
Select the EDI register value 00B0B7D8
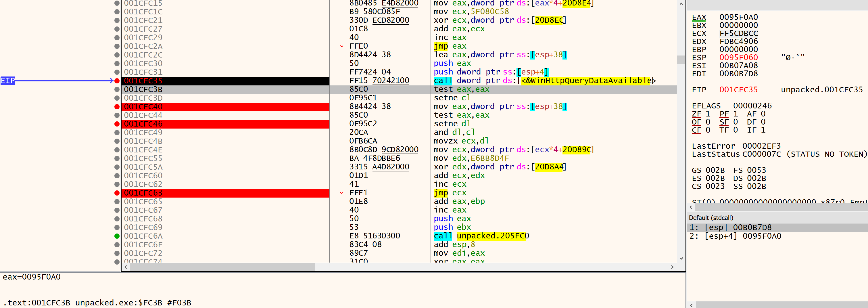click(739, 74)
